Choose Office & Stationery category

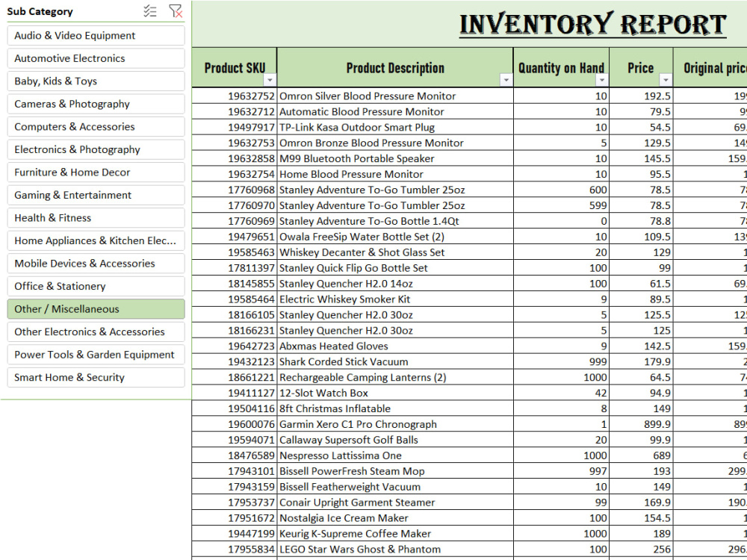(96, 287)
